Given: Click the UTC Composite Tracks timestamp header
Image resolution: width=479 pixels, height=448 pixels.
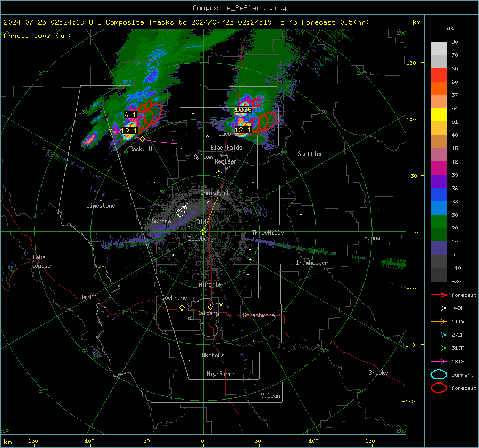Looking at the screenshot, I should click(x=186, y=22).
